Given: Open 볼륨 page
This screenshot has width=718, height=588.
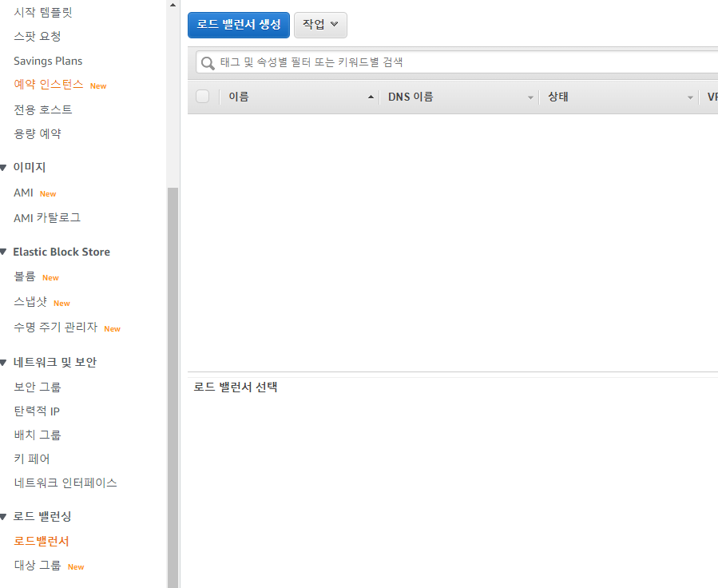Looking at the screenshot, I should [25, 276].
